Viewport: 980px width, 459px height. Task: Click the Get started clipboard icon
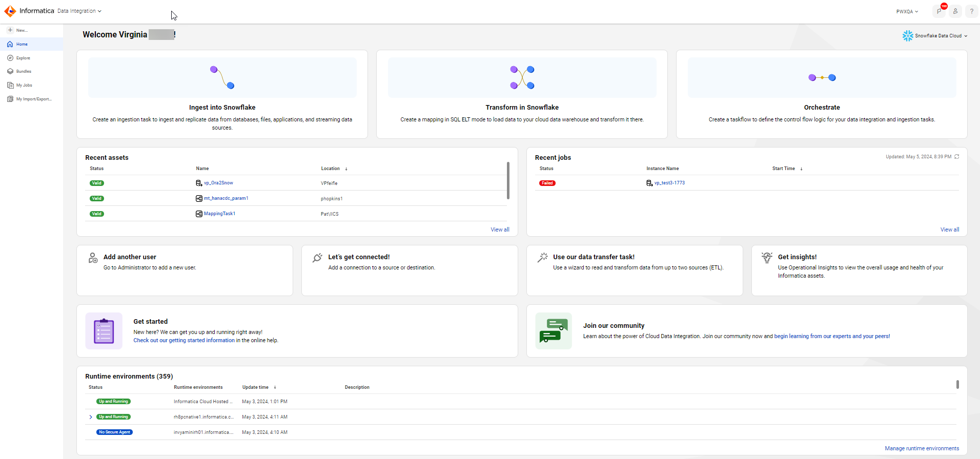pyautogui.click(x=104, y=331)
